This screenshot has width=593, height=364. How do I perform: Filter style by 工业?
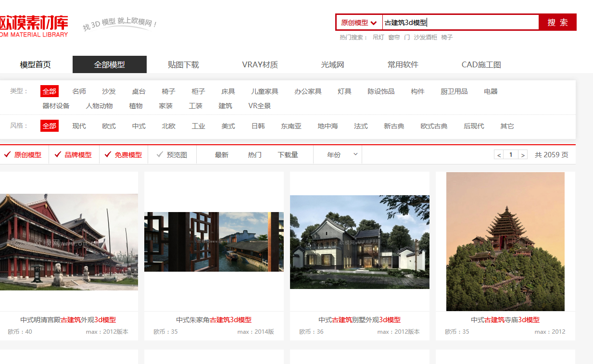(x=199, y=126)
